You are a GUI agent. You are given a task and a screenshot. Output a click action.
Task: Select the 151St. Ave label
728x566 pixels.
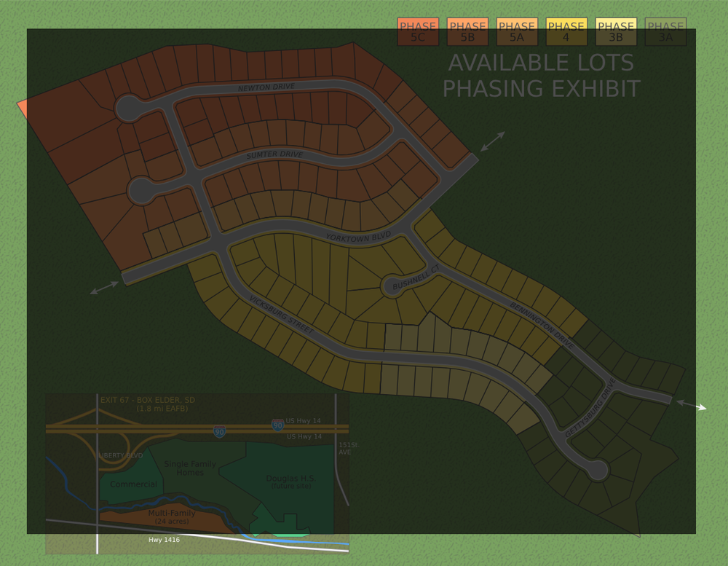349,449
